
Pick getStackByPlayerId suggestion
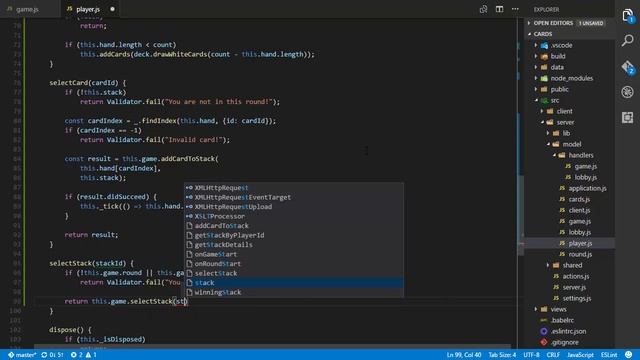pos(293,236)
